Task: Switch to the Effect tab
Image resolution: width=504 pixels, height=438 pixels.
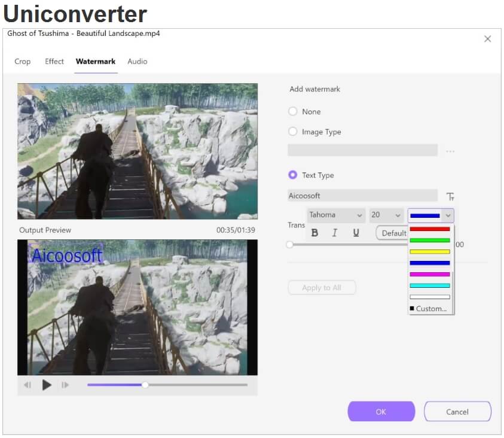Action: pyautogui.click(x=54, y=62)
